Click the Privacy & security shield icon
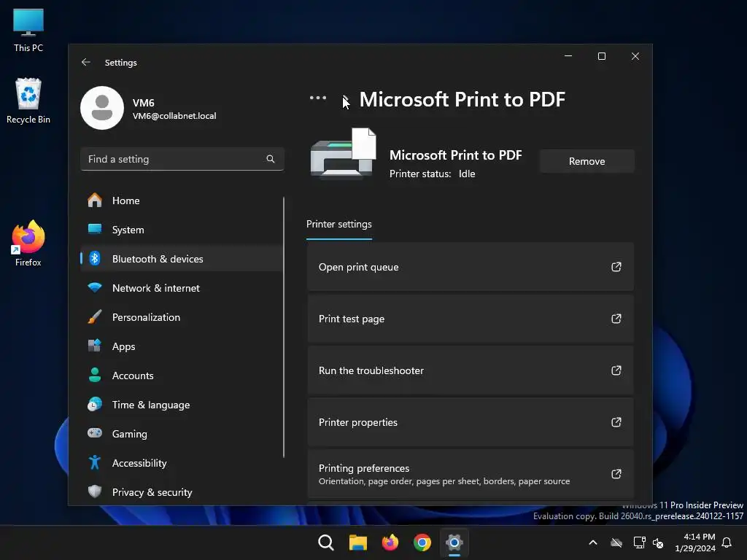 coord(95,491)
